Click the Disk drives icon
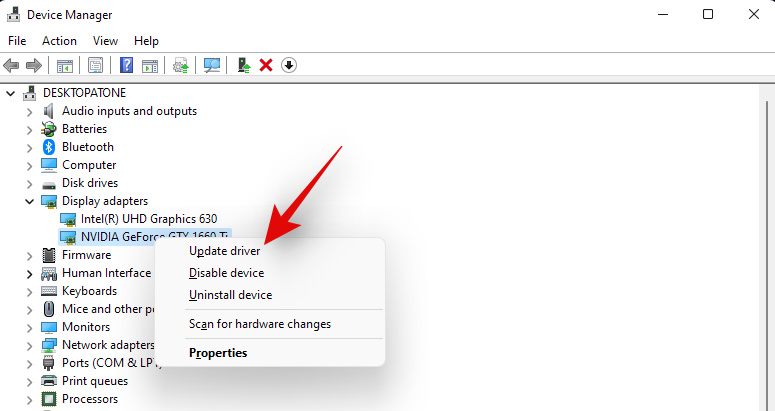 (x=48, y=185)
